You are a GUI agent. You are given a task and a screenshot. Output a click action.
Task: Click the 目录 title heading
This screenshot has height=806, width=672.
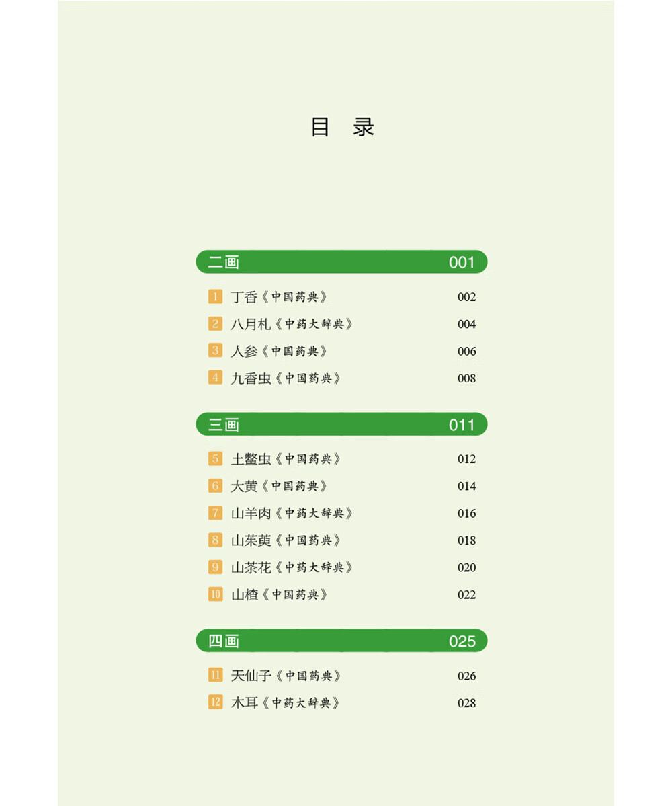pos(342,127)
